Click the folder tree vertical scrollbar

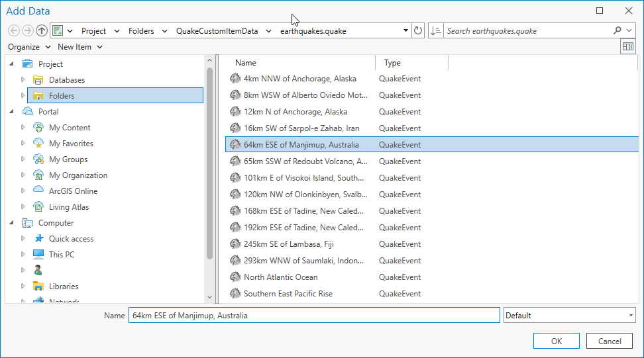tap(210, 165)
